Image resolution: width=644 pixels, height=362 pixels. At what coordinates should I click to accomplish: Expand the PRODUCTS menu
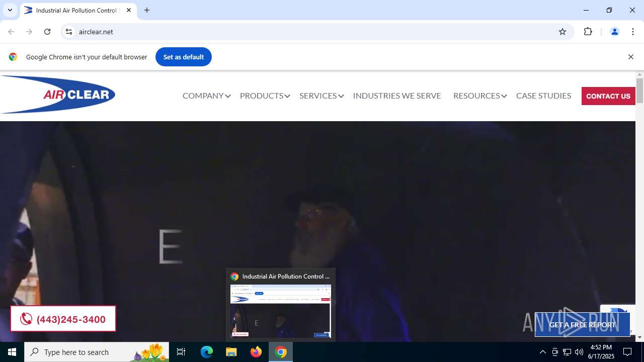click(265, 96)
